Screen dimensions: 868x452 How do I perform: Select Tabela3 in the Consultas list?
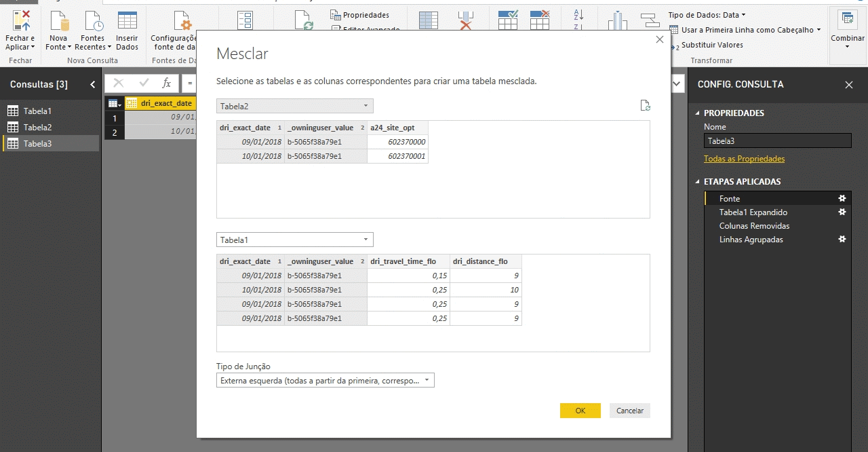tap(51, 143)
